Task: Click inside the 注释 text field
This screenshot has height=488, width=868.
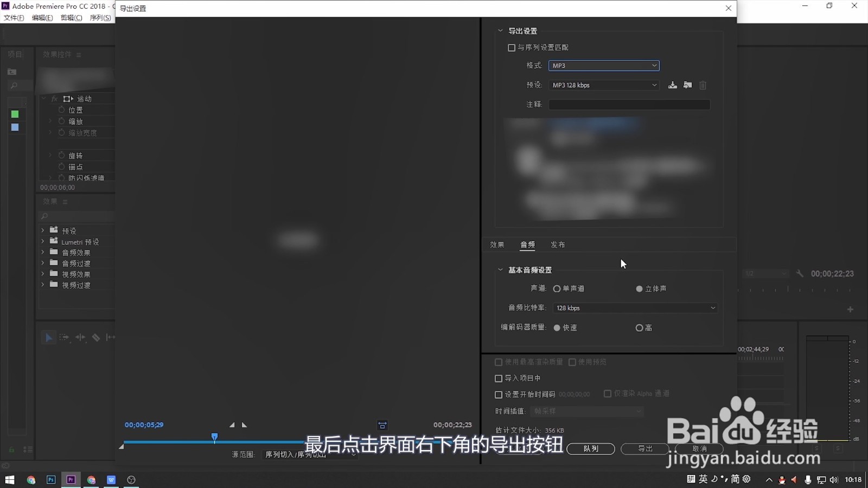Action: [629, 104]
